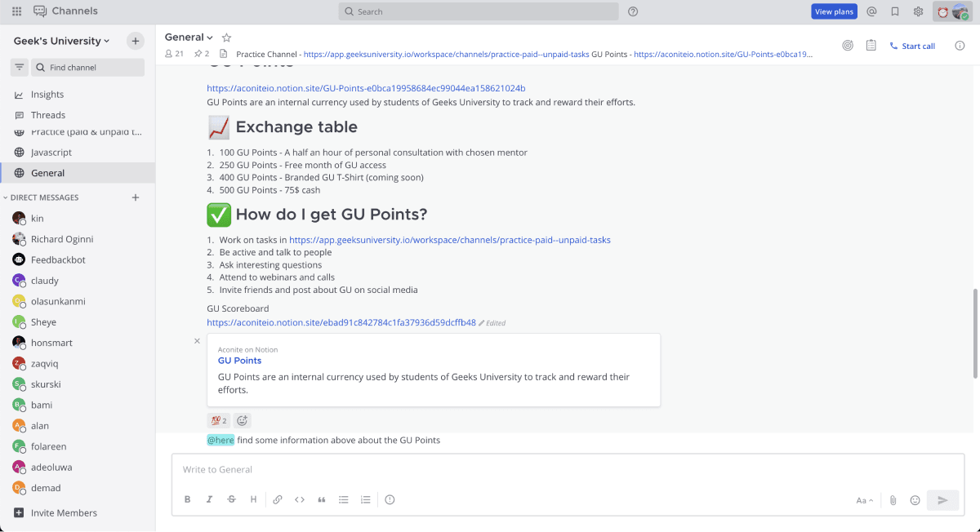Show the channel members count icon
This screenshot has width=980, height=532.
174,54
